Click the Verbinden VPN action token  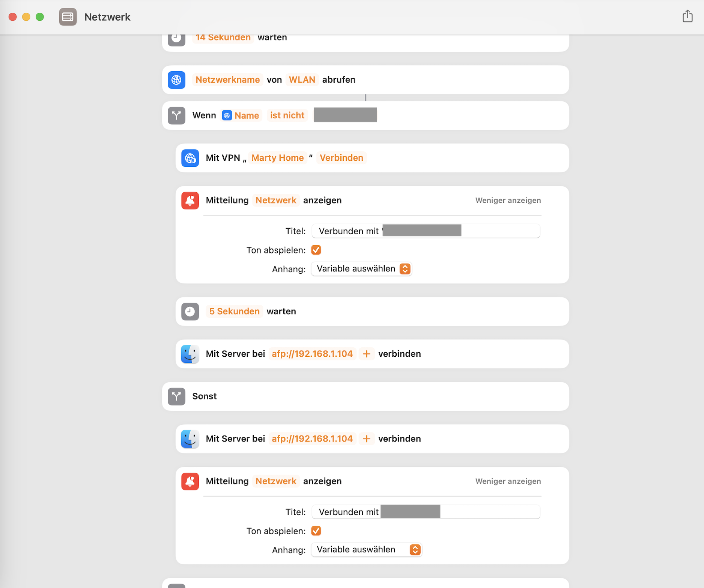(341, 158)
